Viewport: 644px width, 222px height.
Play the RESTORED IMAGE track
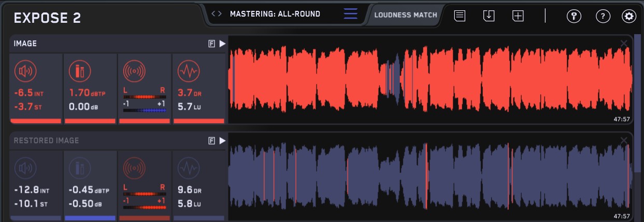click(222, 141)
